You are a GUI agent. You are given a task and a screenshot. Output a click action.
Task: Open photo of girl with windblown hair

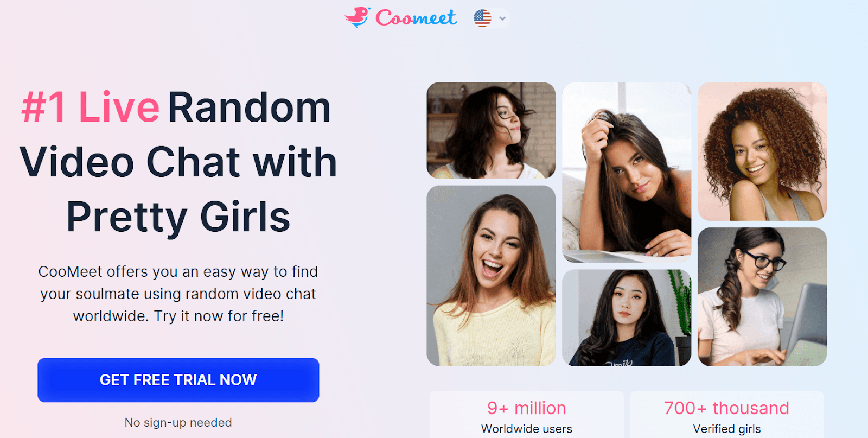(491, 130)
